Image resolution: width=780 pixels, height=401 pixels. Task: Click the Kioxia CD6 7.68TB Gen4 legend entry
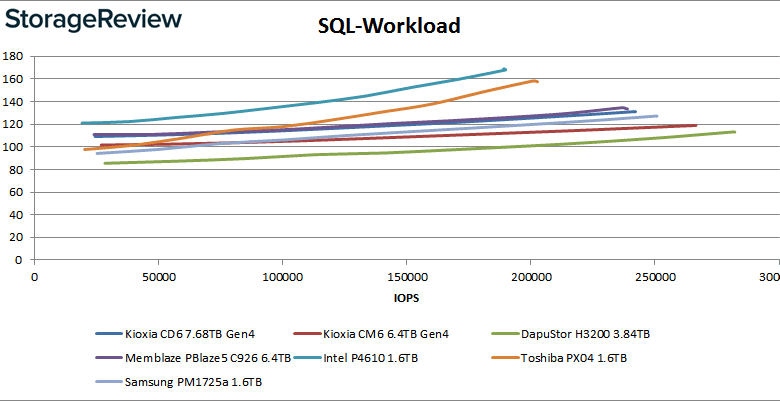click(x=175, y=334)
